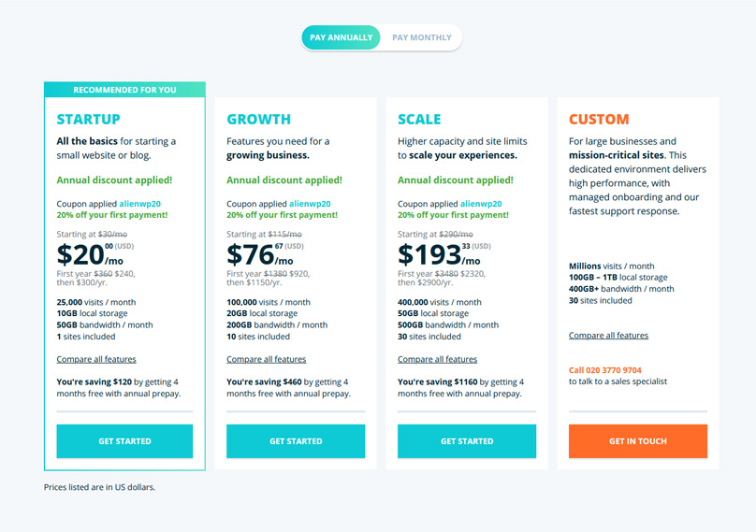Click the $20/mo Startup price
This screenshot has width=756, height=532.
click(x=90, y=255)
